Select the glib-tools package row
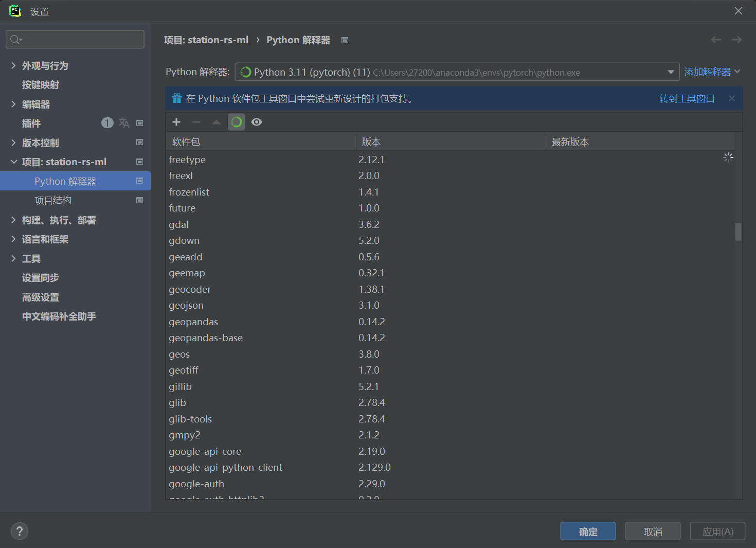The image size is (756, 548). [x=450, y=419]
